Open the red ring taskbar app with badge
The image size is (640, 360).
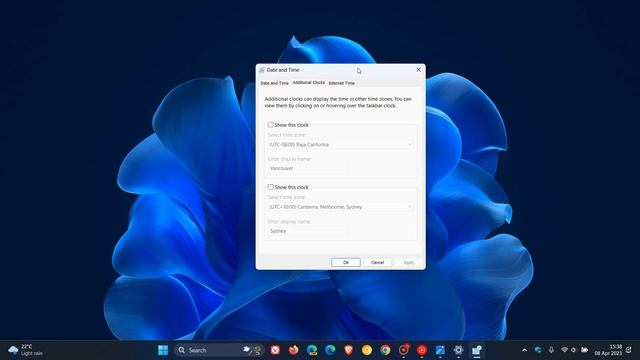tap(404, 350)
